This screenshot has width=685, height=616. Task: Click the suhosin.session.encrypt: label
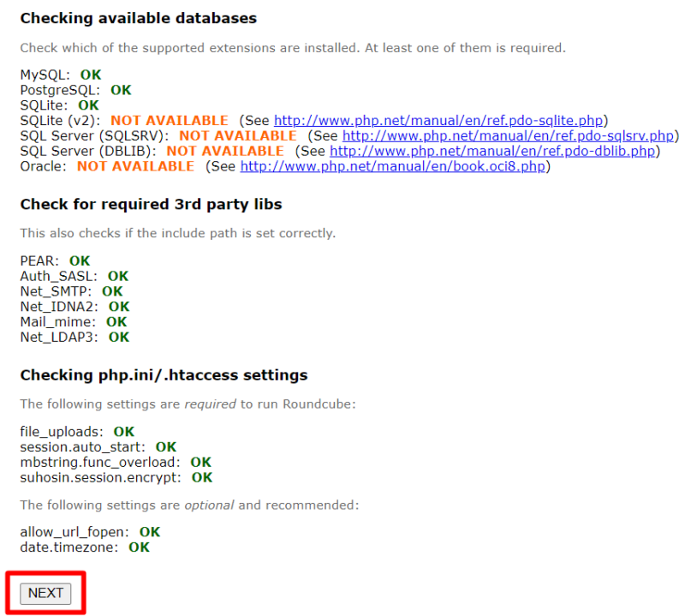coord(100,477)
